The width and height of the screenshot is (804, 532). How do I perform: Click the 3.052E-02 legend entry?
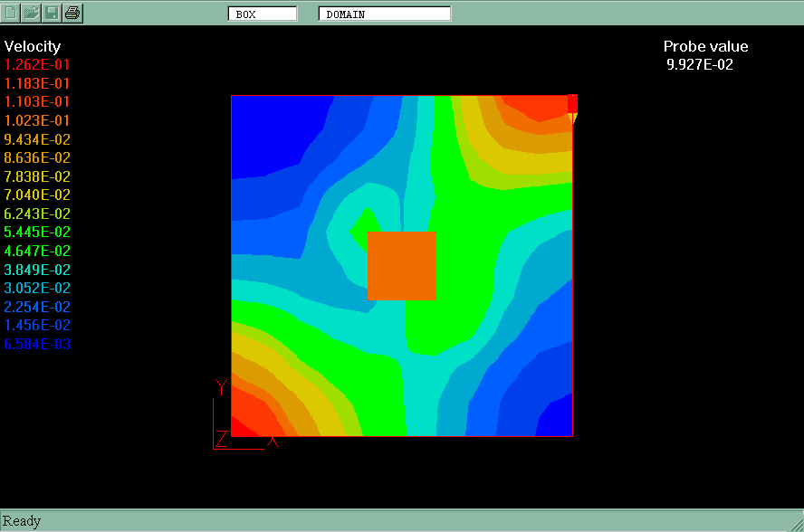tap(37, 288)
